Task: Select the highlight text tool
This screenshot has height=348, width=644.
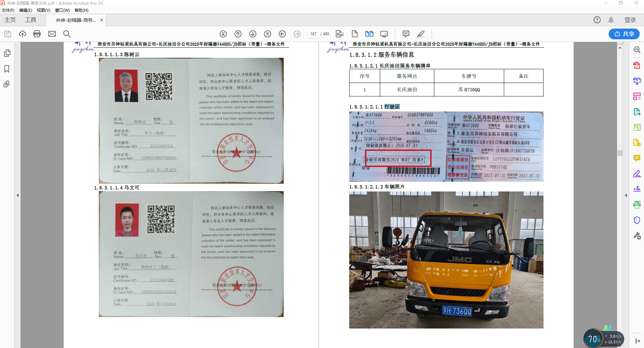Action: (x=421, y=34)
